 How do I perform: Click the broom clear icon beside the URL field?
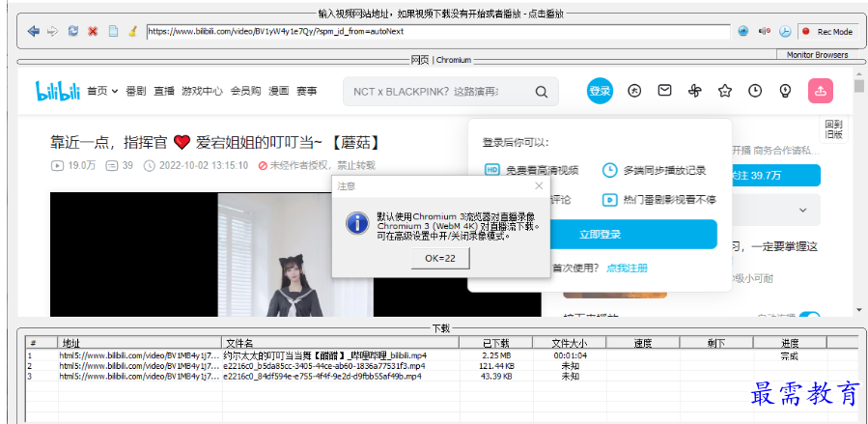[132, 31]
